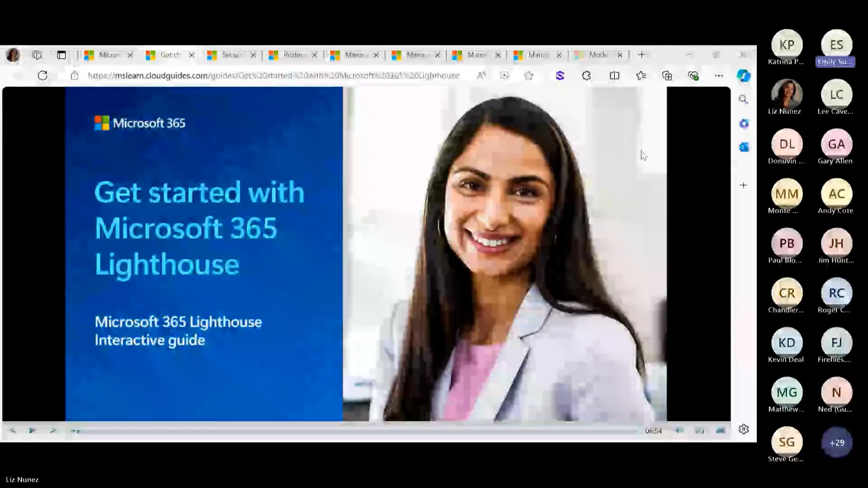Image resolution: width=868 pixels, height=488 pixels.
Task: Switch to the 'Get st...' browser tab
Action: (170, 55)
